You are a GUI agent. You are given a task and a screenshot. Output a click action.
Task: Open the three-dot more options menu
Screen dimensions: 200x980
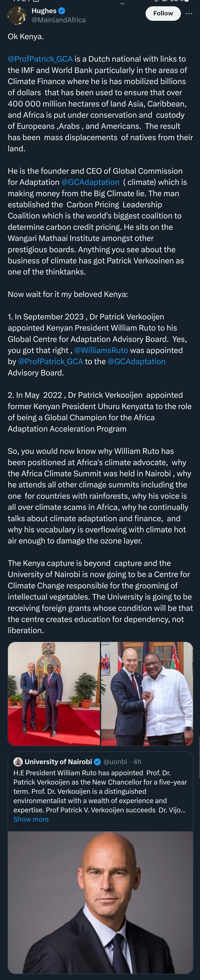click(x=189, y=13)
